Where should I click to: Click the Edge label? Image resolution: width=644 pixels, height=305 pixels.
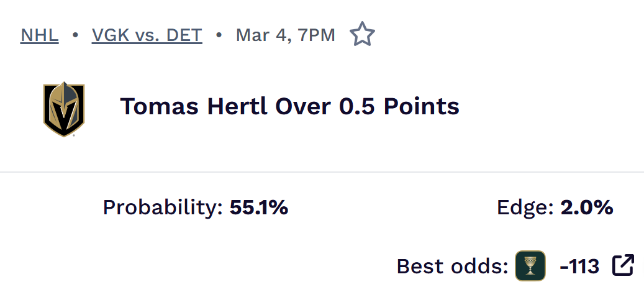[525, 207]
